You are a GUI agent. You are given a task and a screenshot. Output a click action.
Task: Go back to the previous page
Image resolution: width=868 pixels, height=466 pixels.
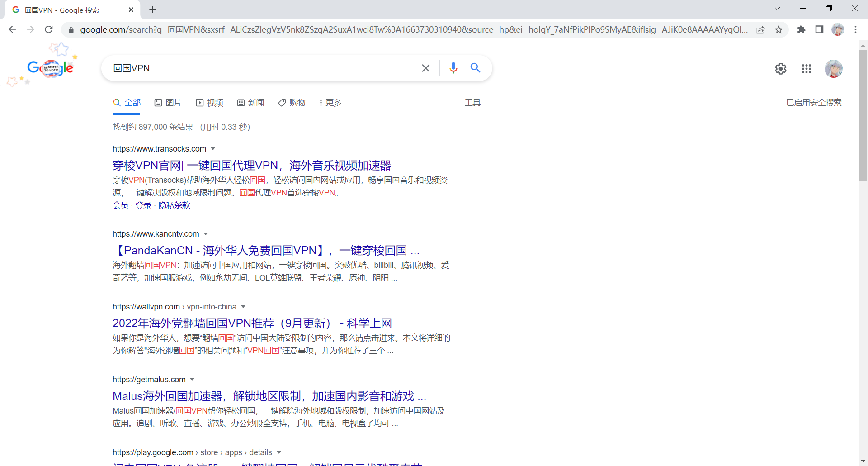pyautogui.click(x=12, y=29)
